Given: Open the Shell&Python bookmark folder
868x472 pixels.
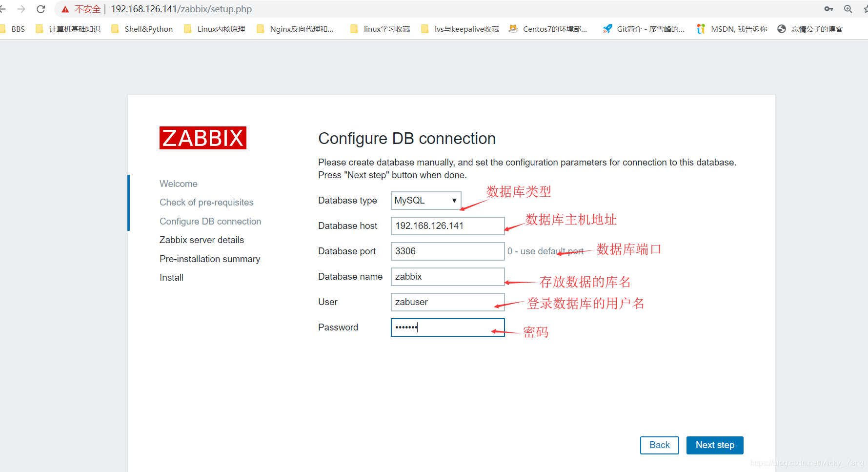Looking at the screenshot, I should 142,29.
